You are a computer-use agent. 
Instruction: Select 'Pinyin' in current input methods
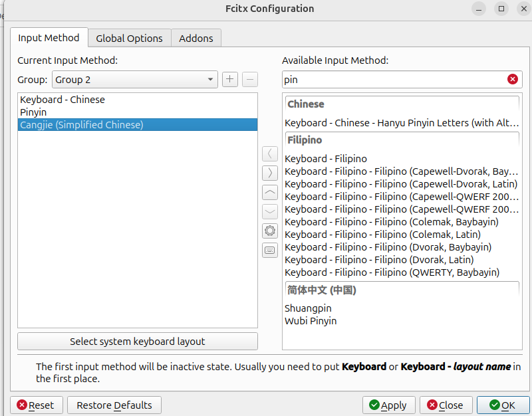pos(138,112)
